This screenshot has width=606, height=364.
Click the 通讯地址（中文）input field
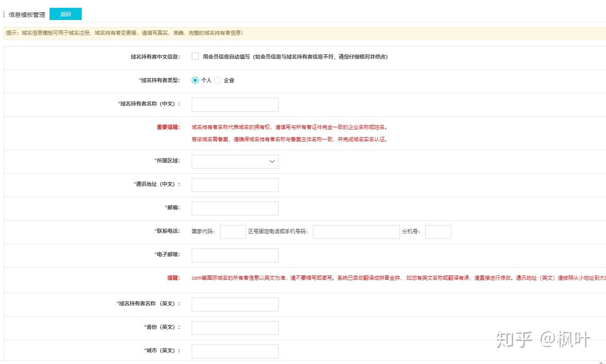[x=235, y=185]
